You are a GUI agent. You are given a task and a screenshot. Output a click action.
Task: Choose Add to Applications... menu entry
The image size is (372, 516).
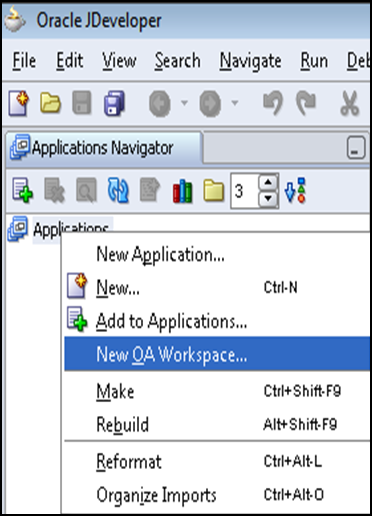(217, 321)
